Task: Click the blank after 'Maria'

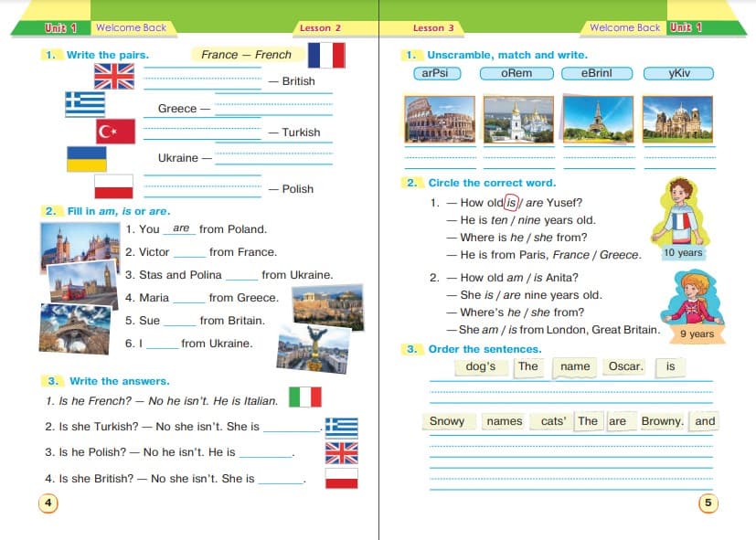Action: coord(188,301)
